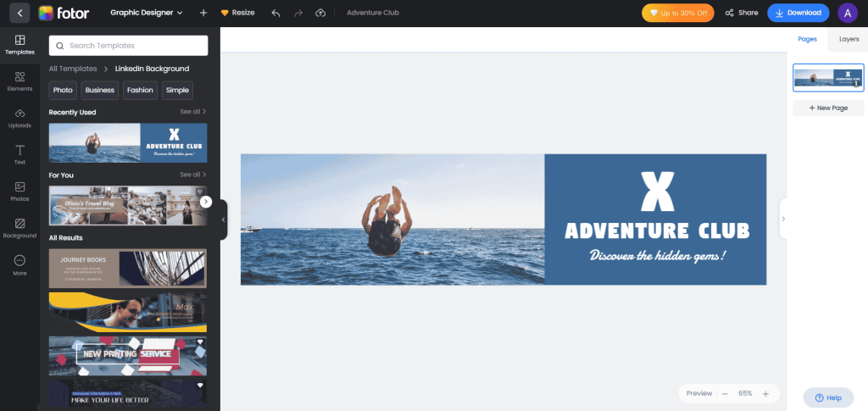
Task: Download the design
Action: [x=798, y=13]
